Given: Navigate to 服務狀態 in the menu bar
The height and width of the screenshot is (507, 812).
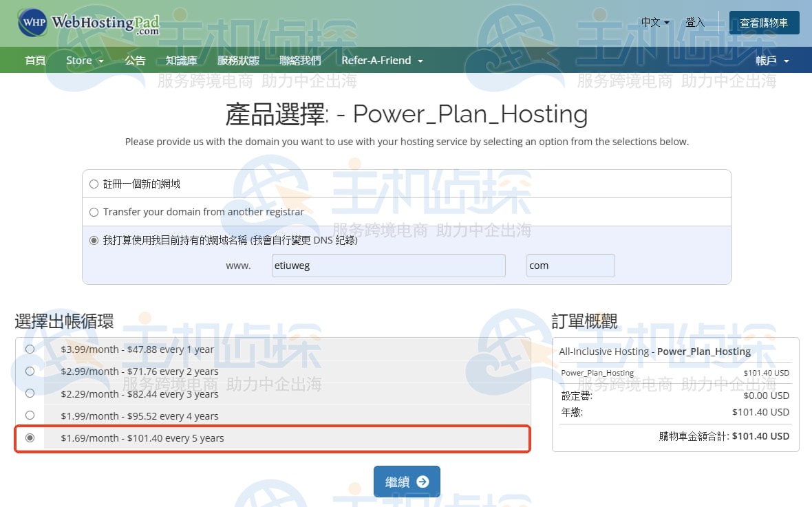Looking at the screenshot, I should coord(237,60).
